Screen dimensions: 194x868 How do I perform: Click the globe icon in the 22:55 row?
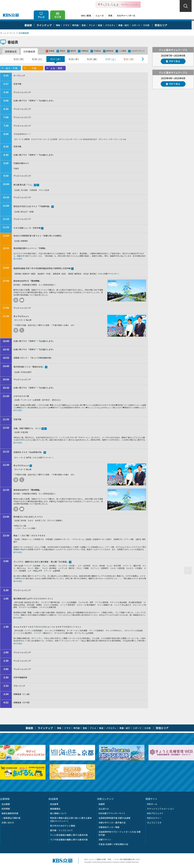16,509
